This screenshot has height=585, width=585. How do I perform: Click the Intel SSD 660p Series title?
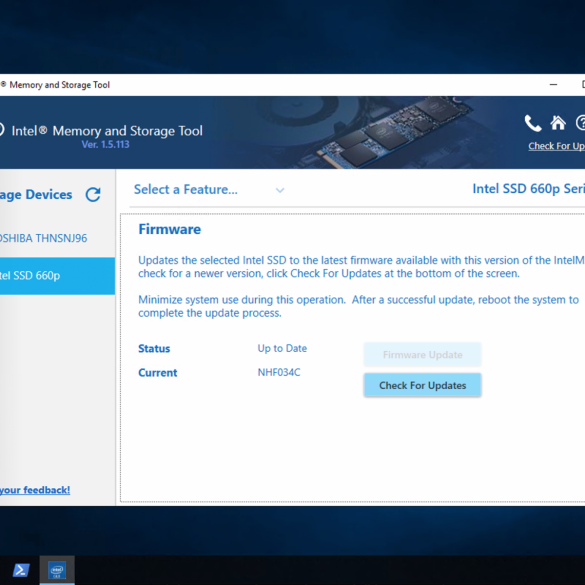[528, 189]
